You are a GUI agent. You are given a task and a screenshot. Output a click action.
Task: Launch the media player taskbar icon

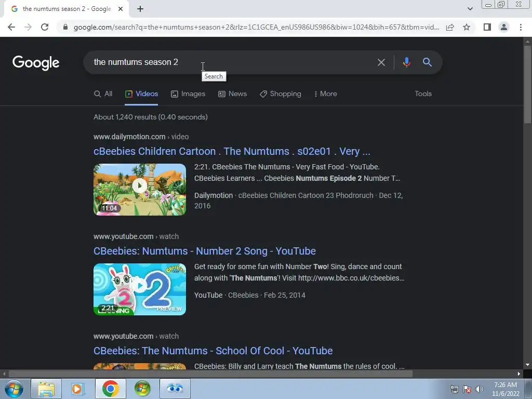(x=77, y=389)
